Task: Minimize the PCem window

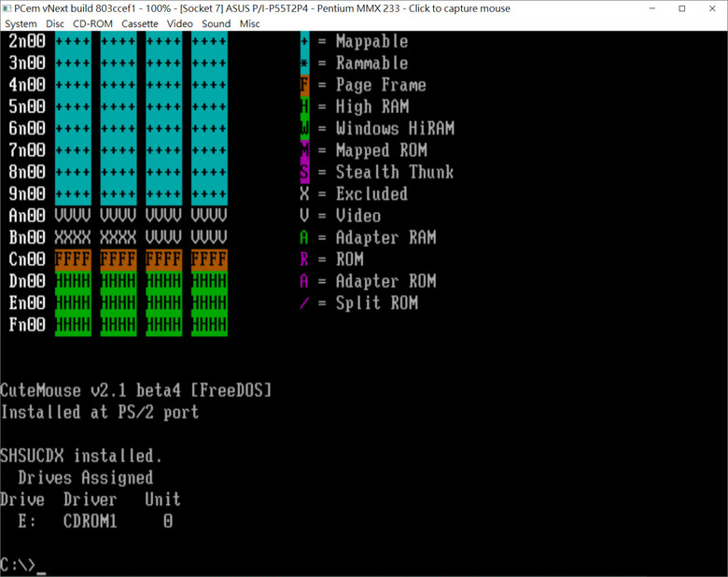Action: click(651, 8)
